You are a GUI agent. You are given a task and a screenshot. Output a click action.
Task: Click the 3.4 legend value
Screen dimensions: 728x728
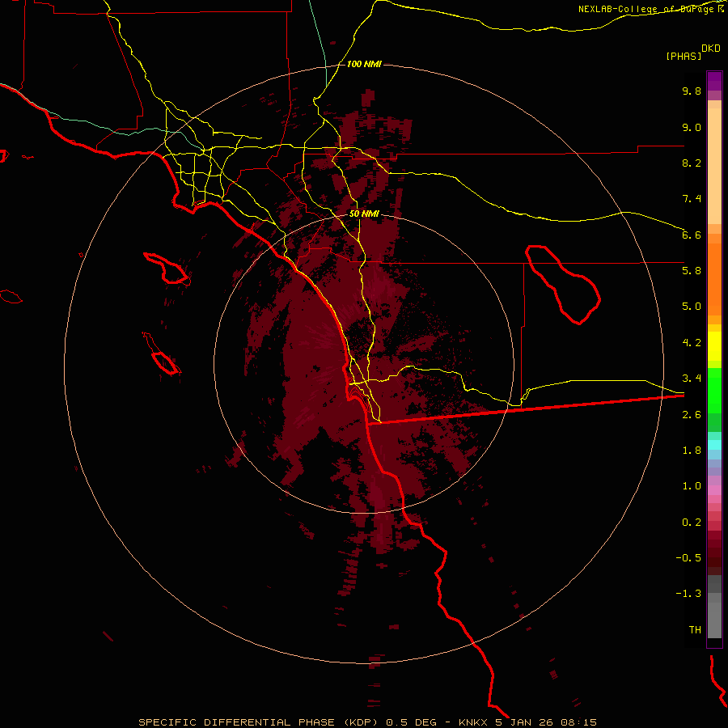pos(692,379)
